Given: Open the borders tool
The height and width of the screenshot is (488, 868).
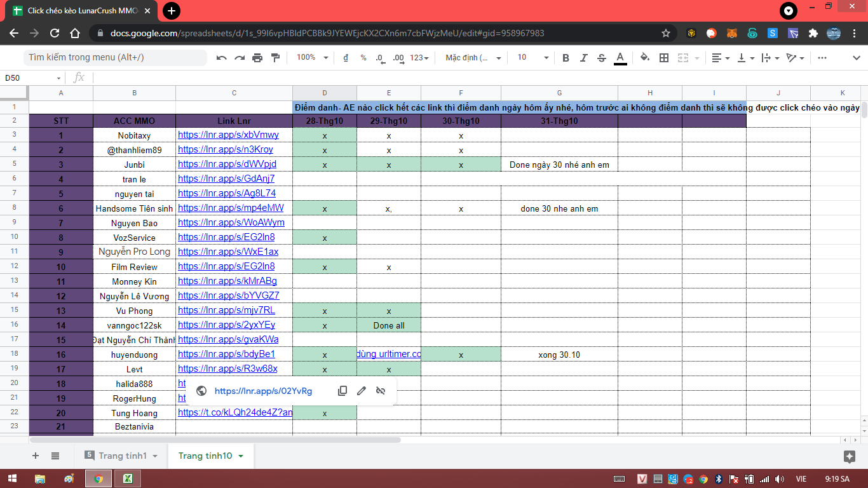Looking at the screenshot, I should click(664, 58).
